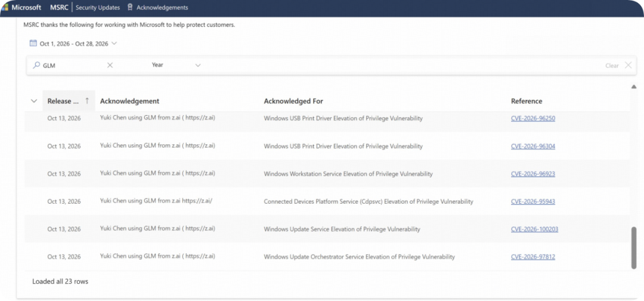The height and width of the screenshot is (301, 644).
Task: Open CVE-2026-96250 reference link
Action: (x=533, y=118)
